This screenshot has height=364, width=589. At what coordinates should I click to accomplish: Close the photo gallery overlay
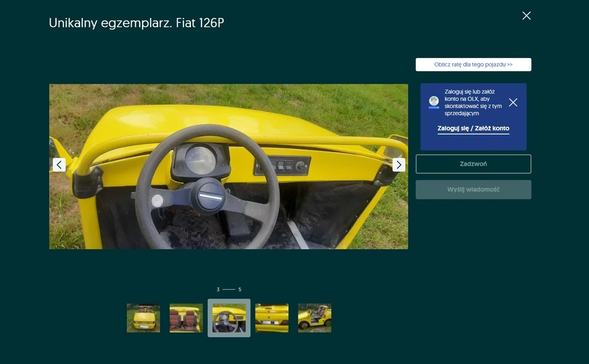pos(526,16)
